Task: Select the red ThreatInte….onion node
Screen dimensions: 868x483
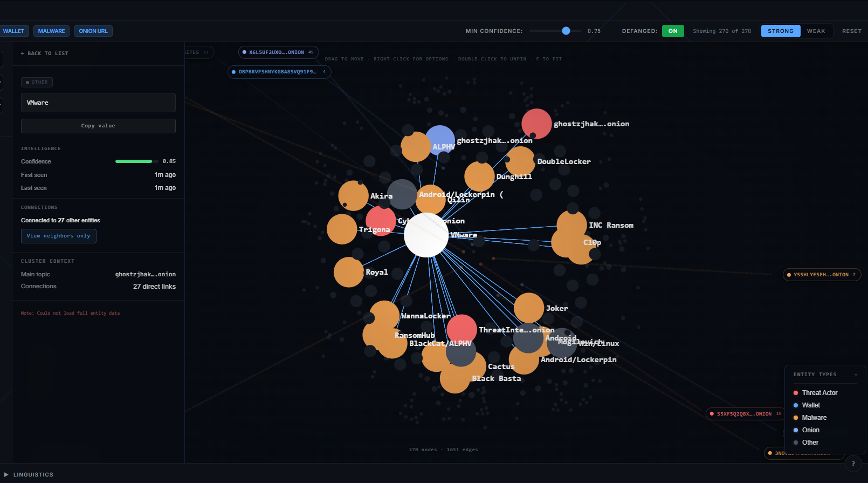Action: point(462,330)
